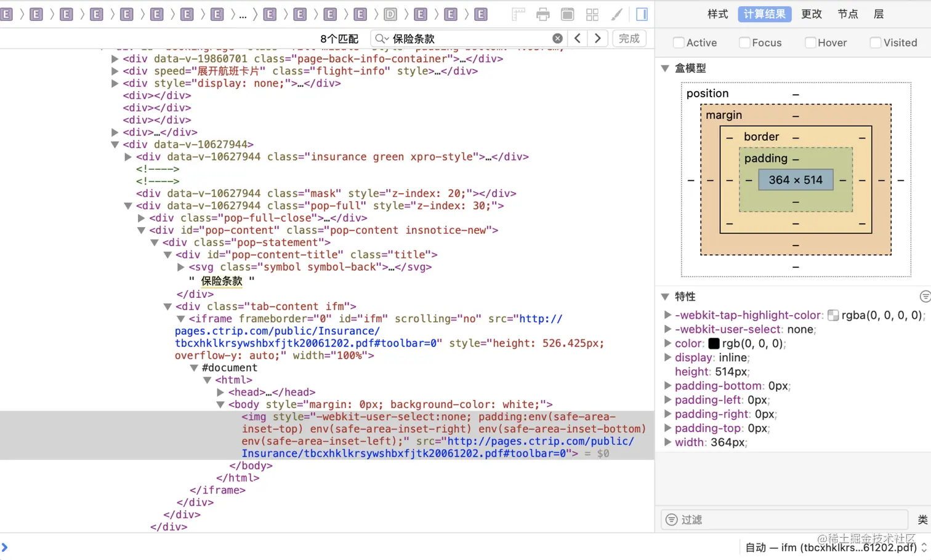Image resolution: width=931 pixels, height=560 pixels.
Task: Click the 类 classes button
Action: click(x=922, y=519)
